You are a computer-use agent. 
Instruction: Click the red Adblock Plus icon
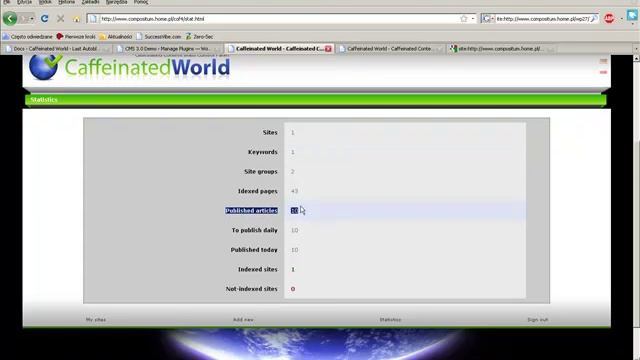[609, 18]
